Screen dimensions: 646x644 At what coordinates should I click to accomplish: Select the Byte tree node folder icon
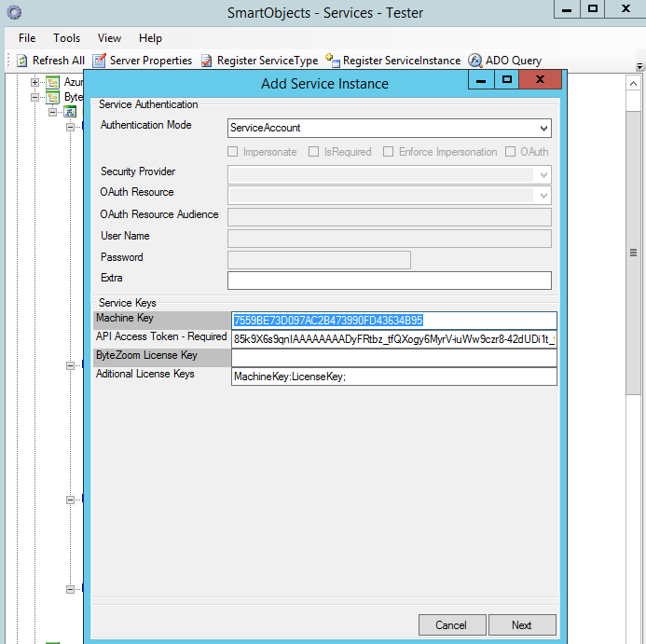(52, 98)
